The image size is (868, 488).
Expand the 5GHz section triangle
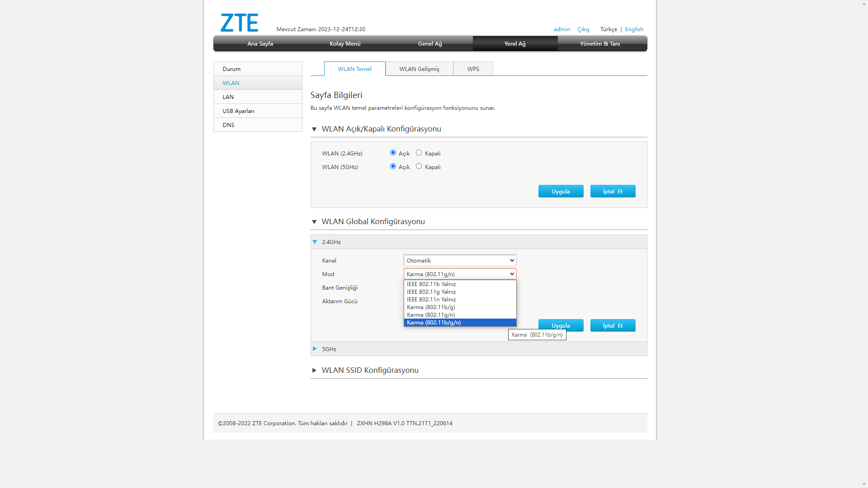pyautogui.click(x=315, y=349)
